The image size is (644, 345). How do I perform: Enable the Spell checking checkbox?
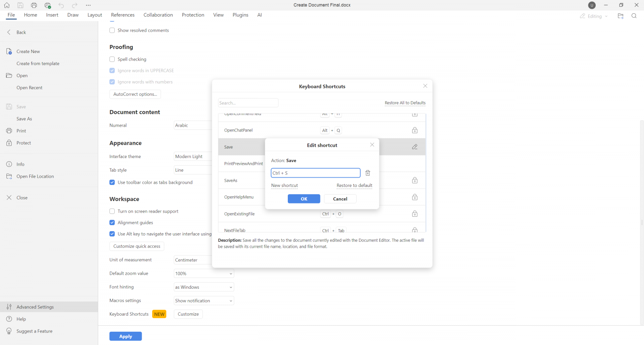[x=112, y=59]
